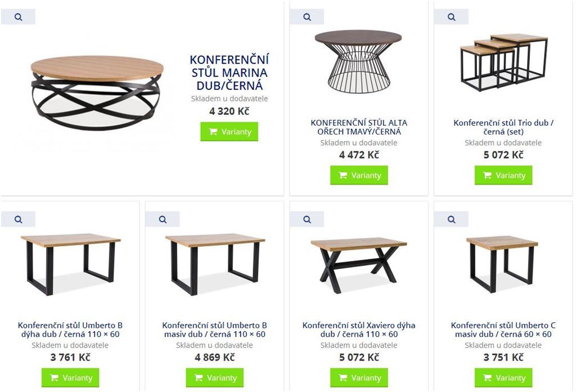
Task: Click Varianty under Trio dub set
Action: [503, 175]
